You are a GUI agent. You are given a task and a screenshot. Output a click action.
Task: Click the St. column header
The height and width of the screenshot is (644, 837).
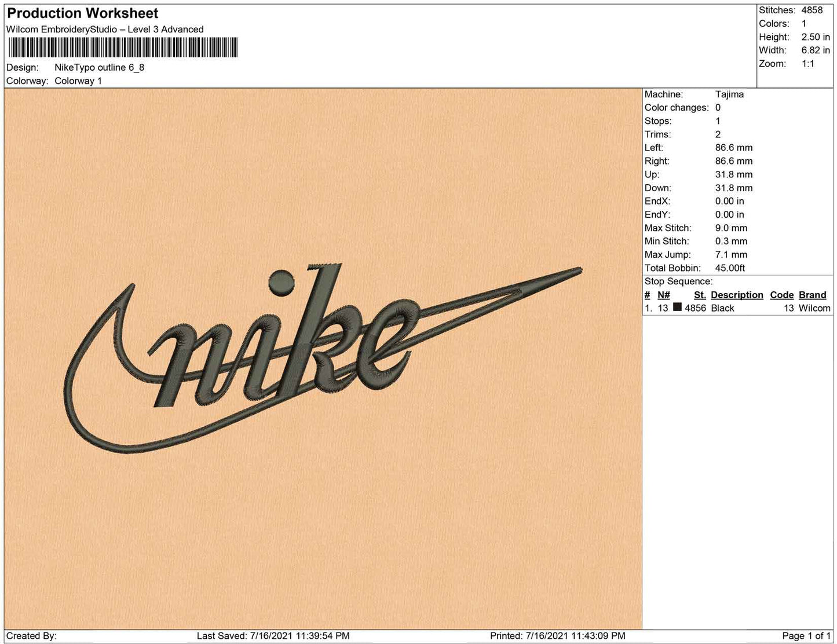point(700,295)
